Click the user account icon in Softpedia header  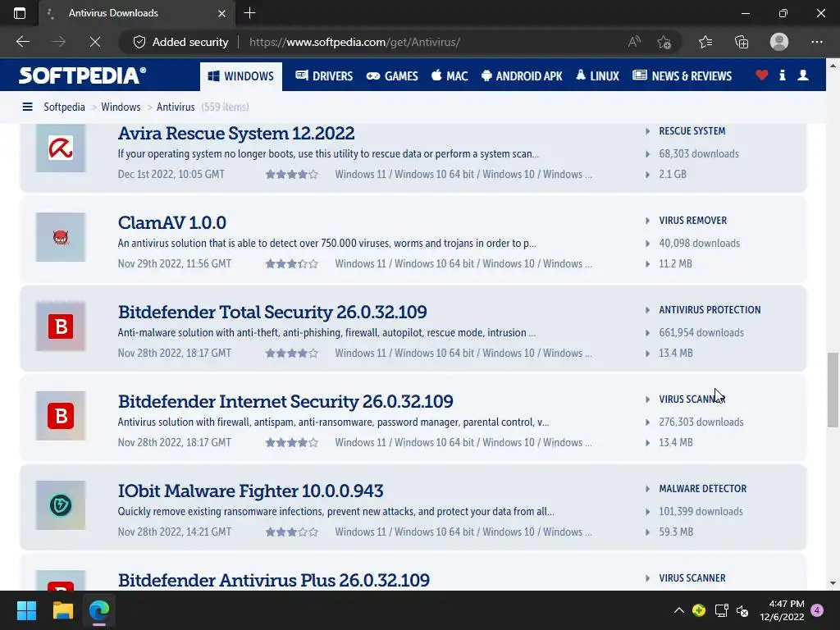[803, 75]
